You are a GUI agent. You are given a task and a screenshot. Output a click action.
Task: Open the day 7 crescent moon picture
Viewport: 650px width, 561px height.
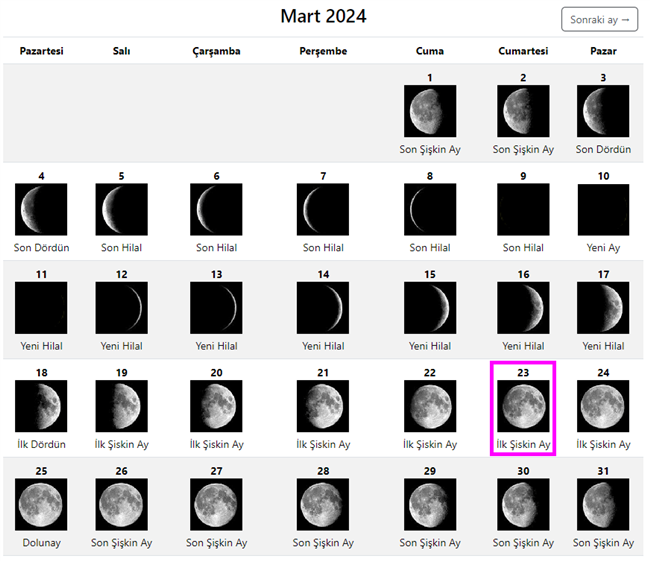click(x=323, y=209)
